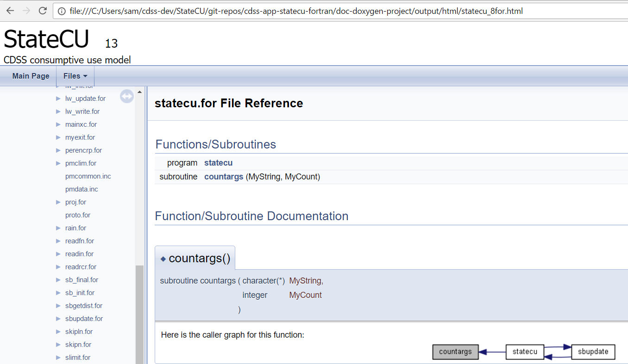Expand the sb_final.for tree node
Viewport: 628px width, 364px height.
tap(57, 279)
